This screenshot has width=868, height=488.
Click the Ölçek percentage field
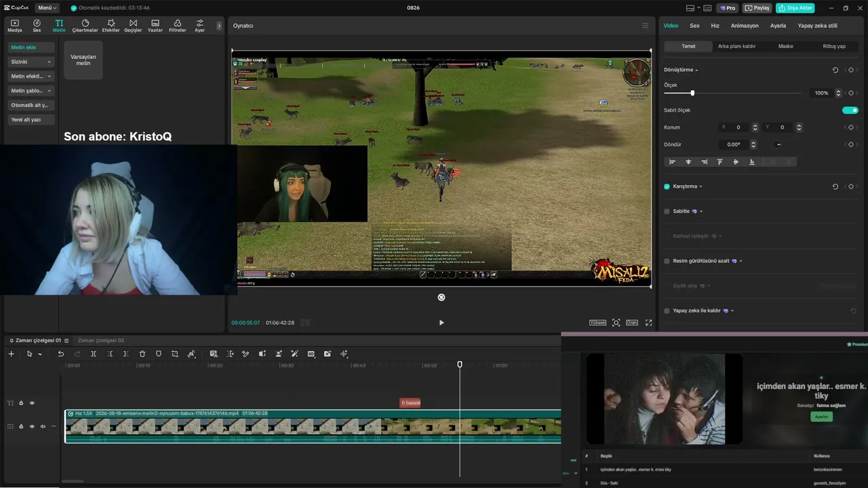click(x=821, y=93)
